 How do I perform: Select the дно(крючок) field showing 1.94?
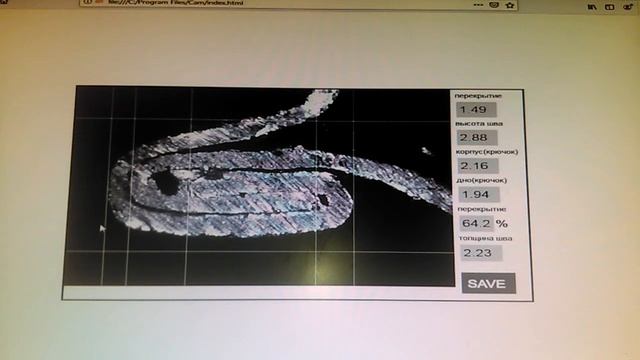pyautogui.click(x=479, y=194)
